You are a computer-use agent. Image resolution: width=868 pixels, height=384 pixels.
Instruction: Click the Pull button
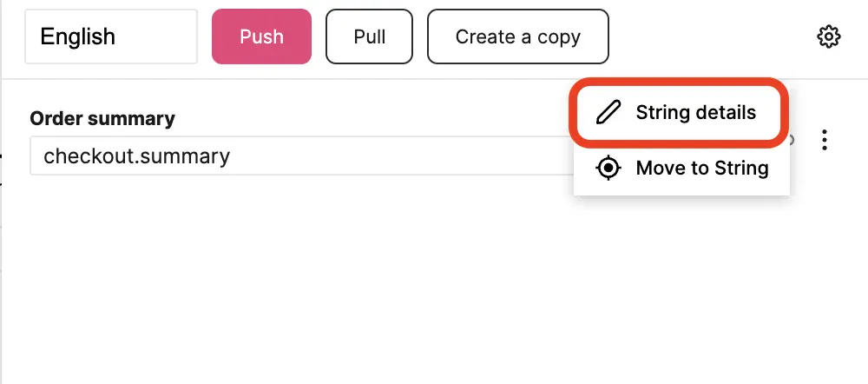(370, 37)
